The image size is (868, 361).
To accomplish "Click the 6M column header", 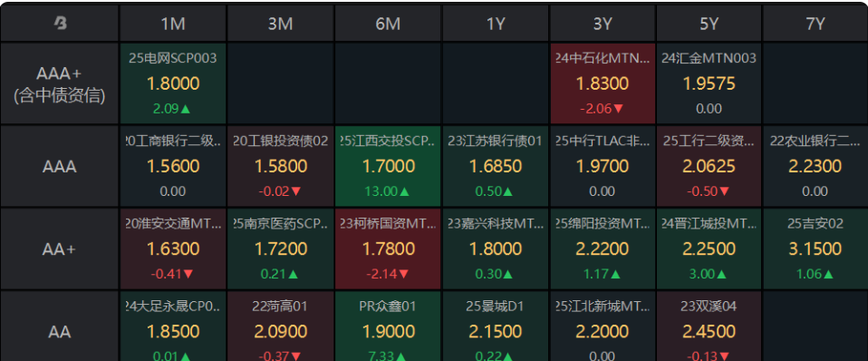I will tap(388, 24).
